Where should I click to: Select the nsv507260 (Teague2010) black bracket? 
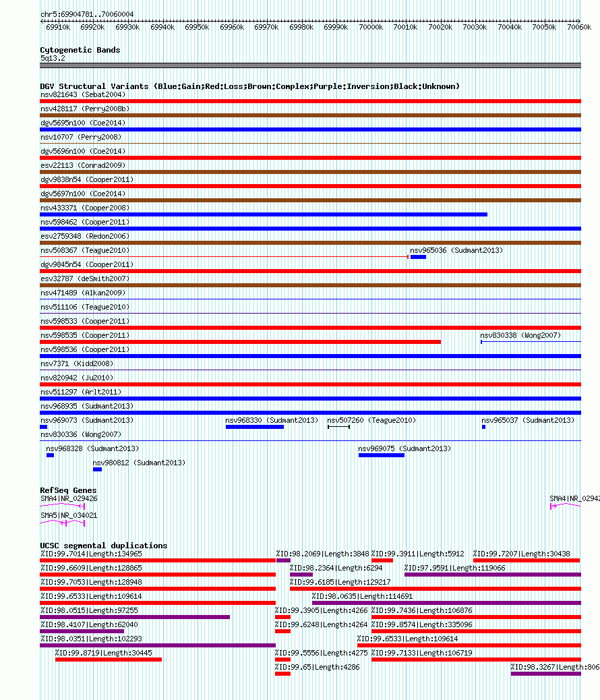338,428
